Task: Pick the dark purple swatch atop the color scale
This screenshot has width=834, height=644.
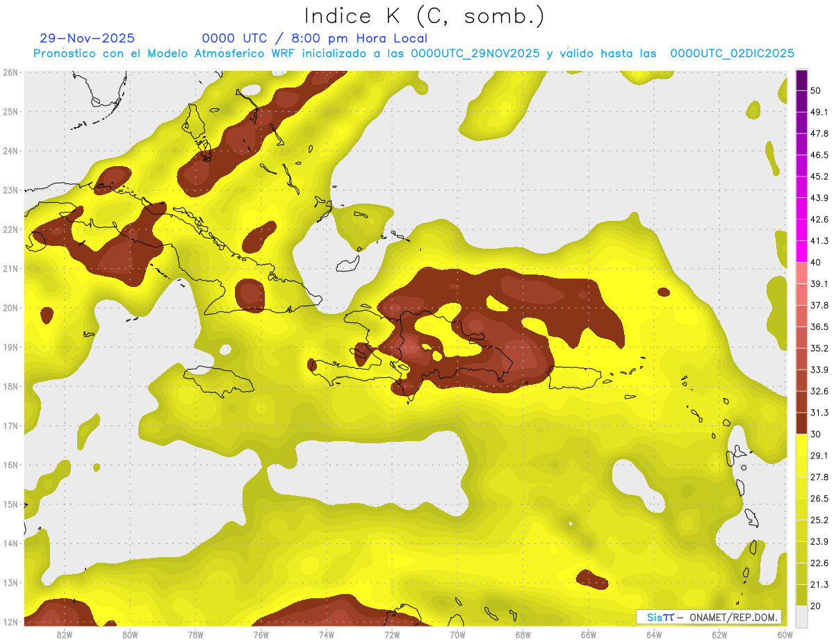Action: tap(801, 81)
